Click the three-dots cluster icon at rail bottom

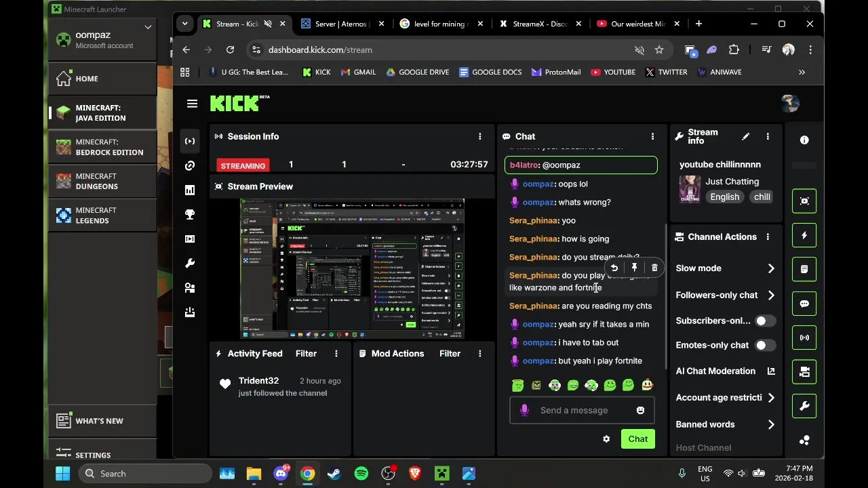(804, 440)
